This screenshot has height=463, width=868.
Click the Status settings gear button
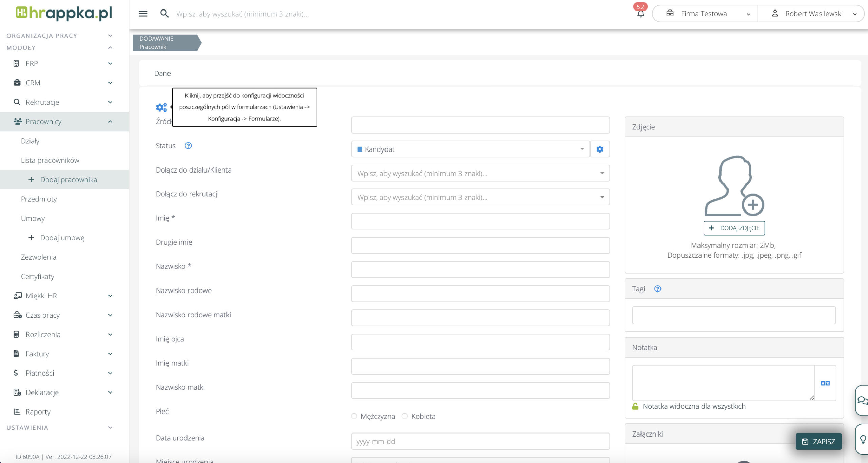(599, 149)
